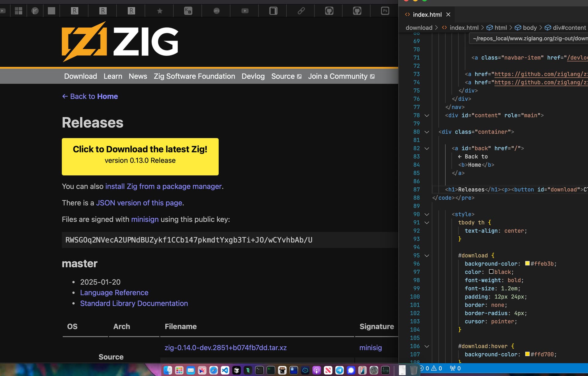The image size is (588, 376).
Task: Go to the Download nav link
Action: (81, 76)
